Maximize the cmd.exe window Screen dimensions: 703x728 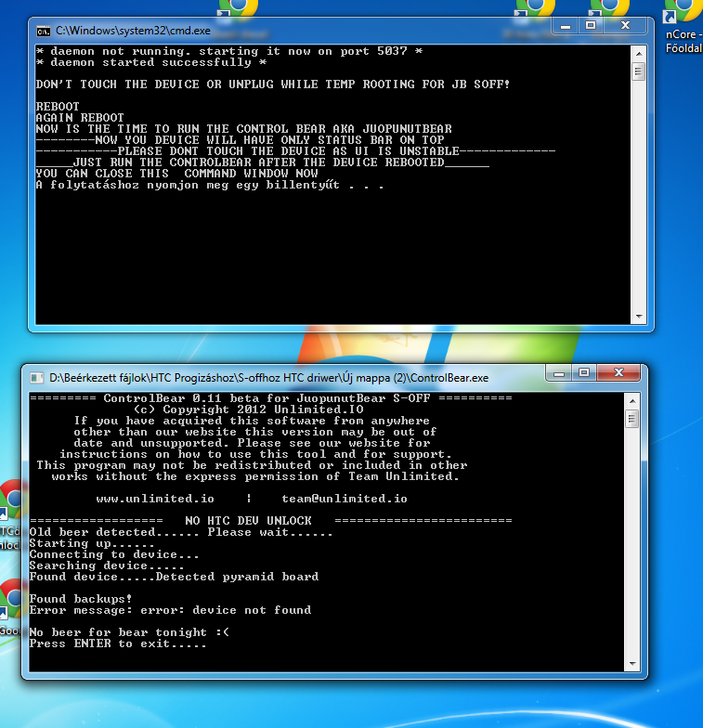[x=591, y=26]
